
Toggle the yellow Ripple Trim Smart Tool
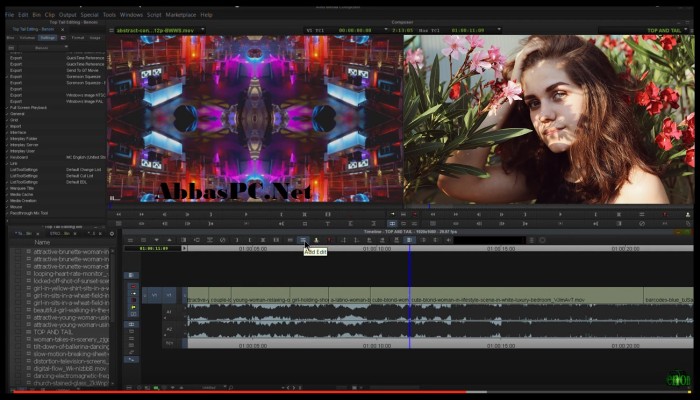tap(133, 308)
